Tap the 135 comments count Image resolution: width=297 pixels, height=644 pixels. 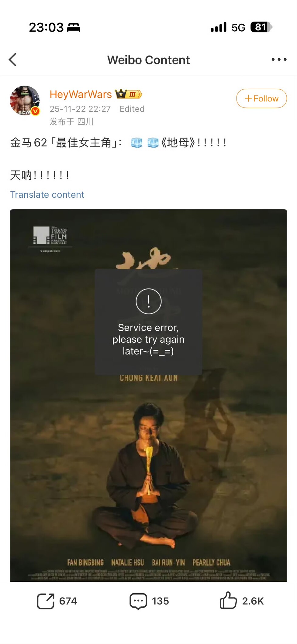pos(161,601)
